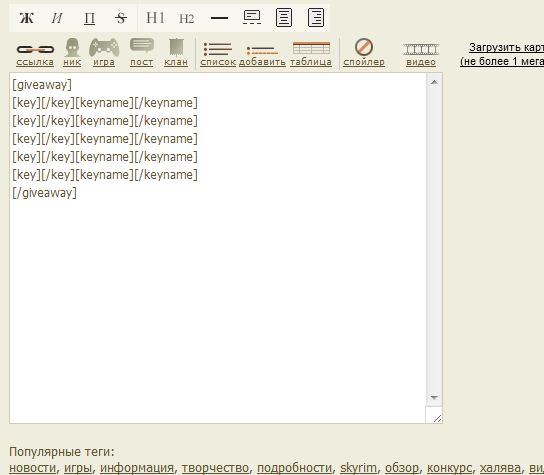This screenshot has width=544, height=475.
Task: Insert a клан tag
Action: point(176,53)
